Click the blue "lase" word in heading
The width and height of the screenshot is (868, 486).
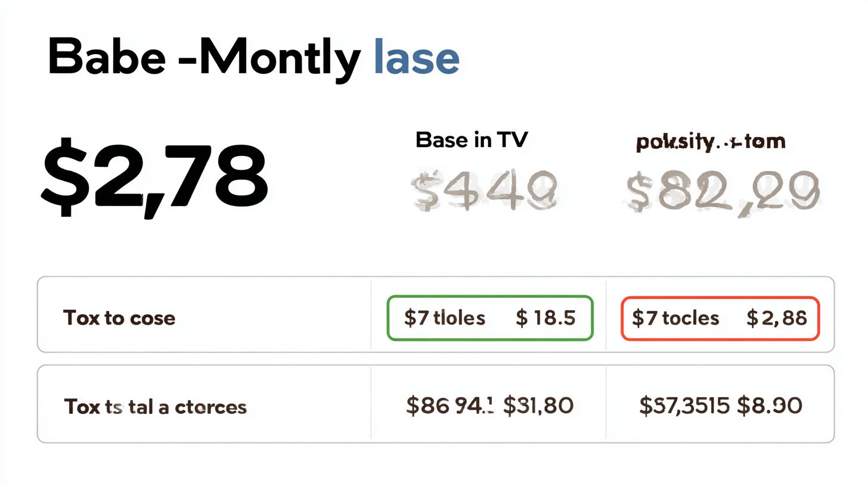pyautogui.click(x=416, y=58)
